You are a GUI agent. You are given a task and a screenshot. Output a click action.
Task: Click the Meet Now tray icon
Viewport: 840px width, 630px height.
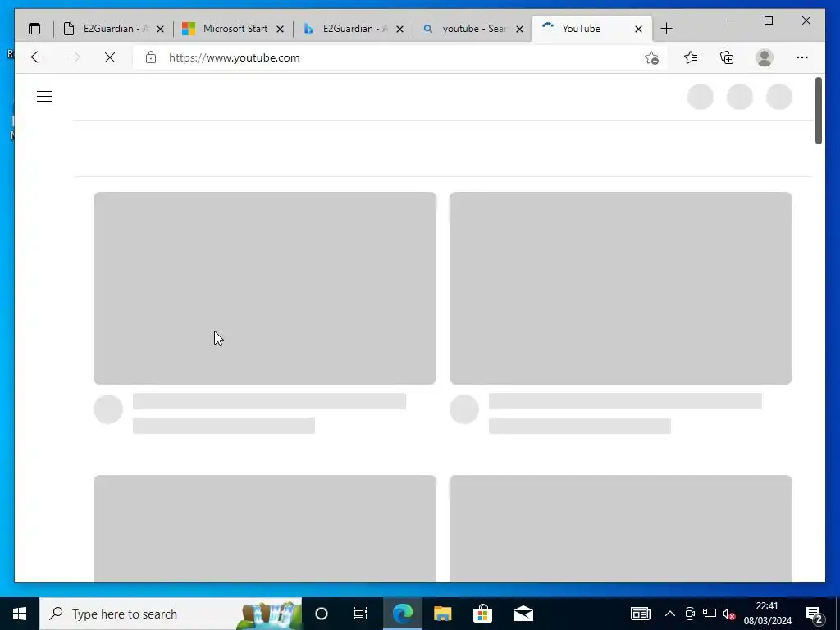[x=690, y=614]
